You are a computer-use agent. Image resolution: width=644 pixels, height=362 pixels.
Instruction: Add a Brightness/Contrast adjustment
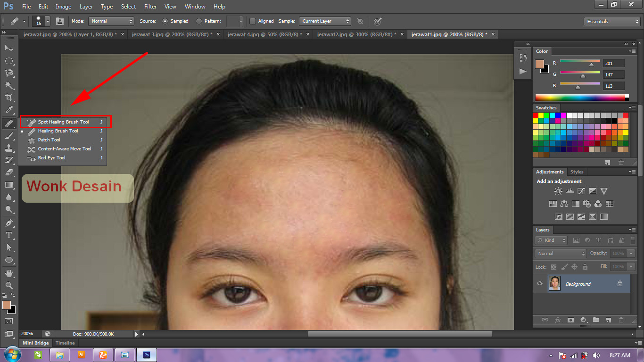tap(558, 191)
